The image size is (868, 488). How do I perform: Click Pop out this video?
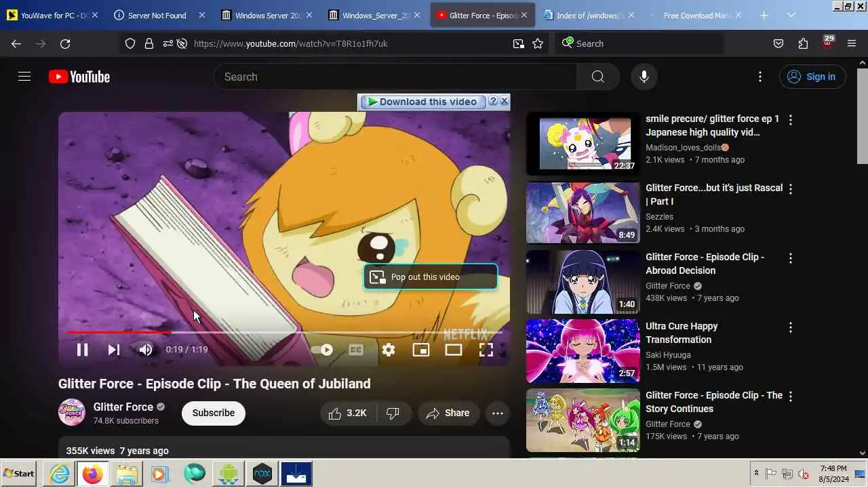point(431,277)
